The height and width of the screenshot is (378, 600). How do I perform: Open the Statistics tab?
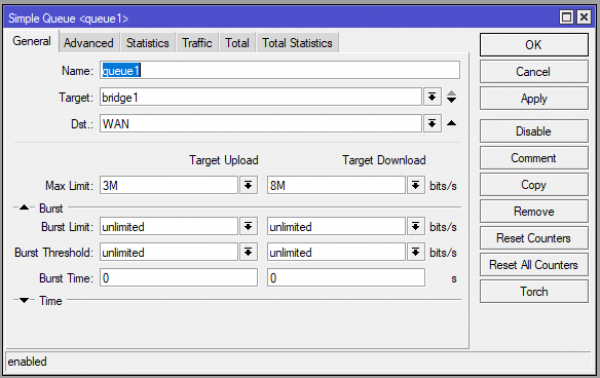pyautogui.click(x=148, y=43)
